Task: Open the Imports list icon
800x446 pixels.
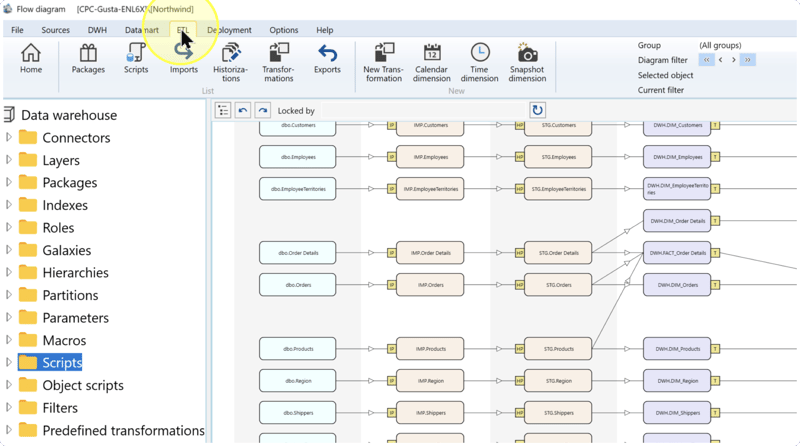Action: tap(184, 59)
